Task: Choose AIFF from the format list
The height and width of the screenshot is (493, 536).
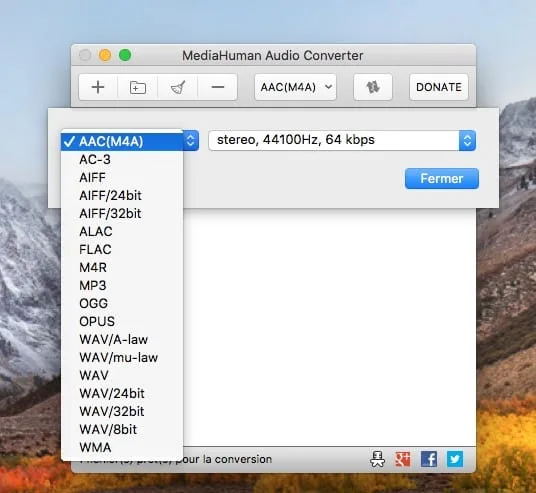Action: click(122, 178)
